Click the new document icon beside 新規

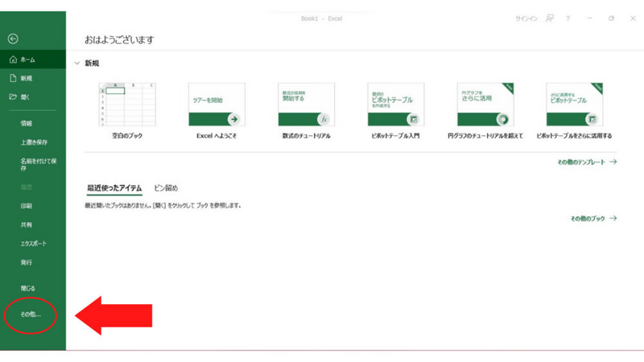click(13, 78)
